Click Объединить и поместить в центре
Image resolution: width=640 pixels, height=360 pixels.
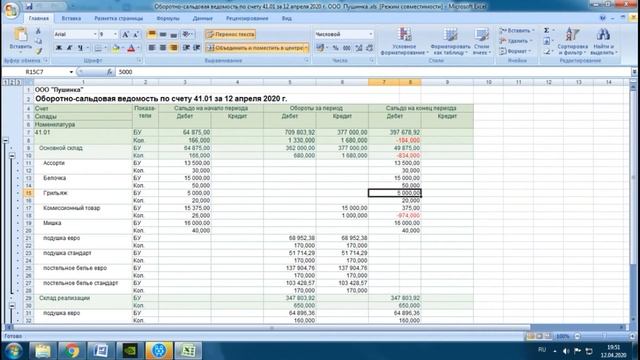[x=255, y=48]
